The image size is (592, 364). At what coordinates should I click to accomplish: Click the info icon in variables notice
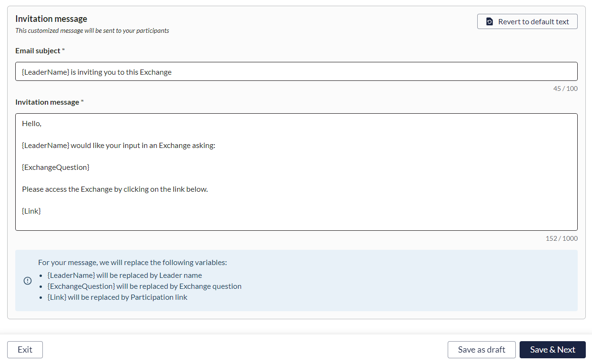[x=28, y=281]
